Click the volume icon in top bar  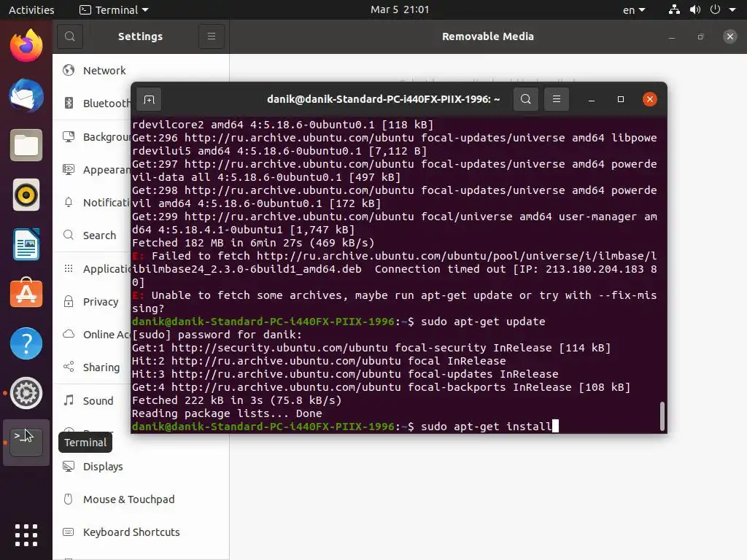coord(695,9)
